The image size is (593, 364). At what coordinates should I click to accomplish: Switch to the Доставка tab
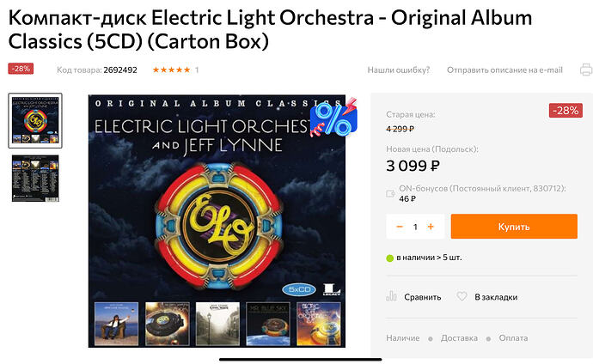pos(459,337)
